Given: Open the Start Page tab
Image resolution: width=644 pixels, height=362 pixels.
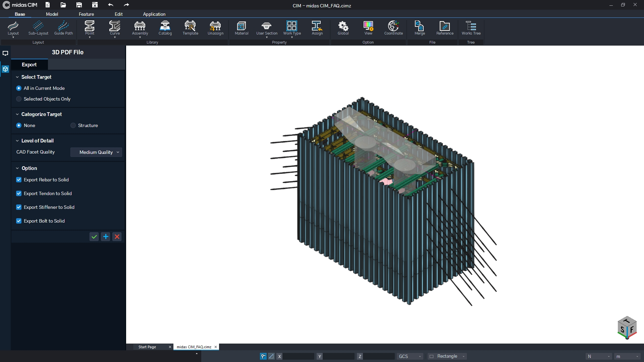Looking at the screenshot, I should [x=148, y=347].
